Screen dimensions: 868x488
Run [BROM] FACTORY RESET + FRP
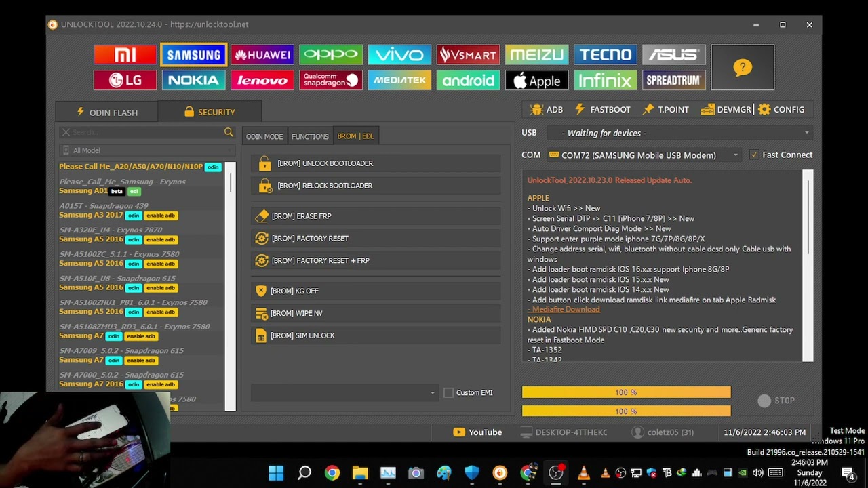[x=376, y=260]
